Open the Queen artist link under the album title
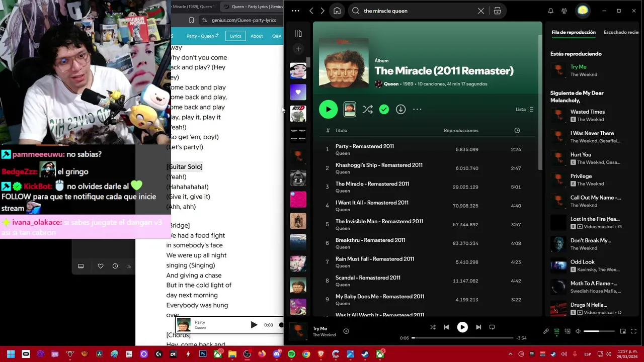Image resolution: width=644 pixels, height=362 pixels. coord(391,84)
